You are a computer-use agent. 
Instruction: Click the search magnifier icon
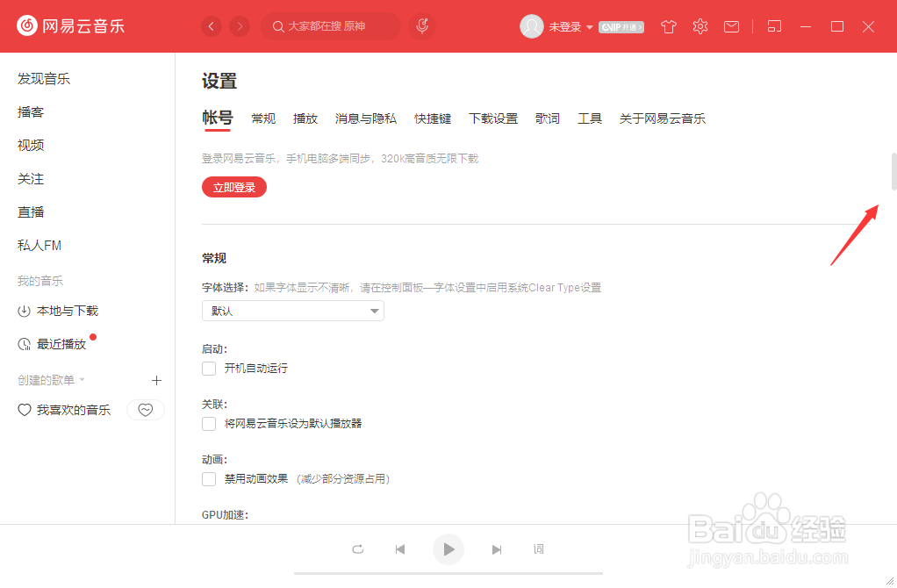278,26
